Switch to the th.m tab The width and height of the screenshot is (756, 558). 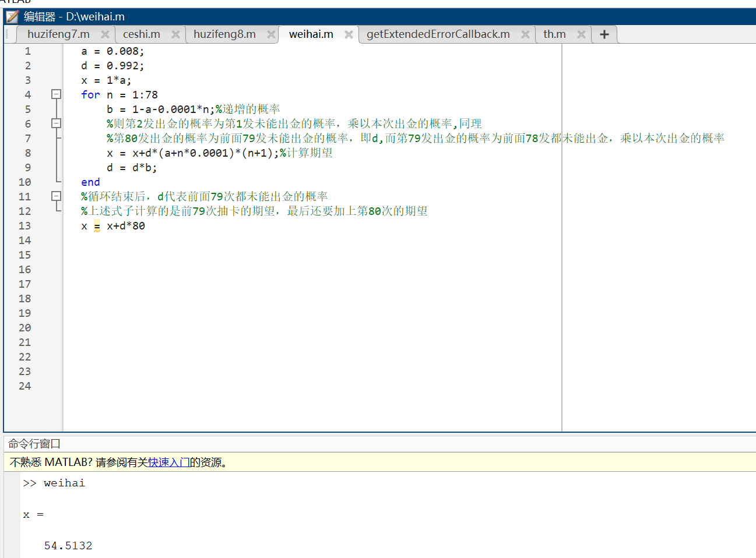tap(554, 34)
